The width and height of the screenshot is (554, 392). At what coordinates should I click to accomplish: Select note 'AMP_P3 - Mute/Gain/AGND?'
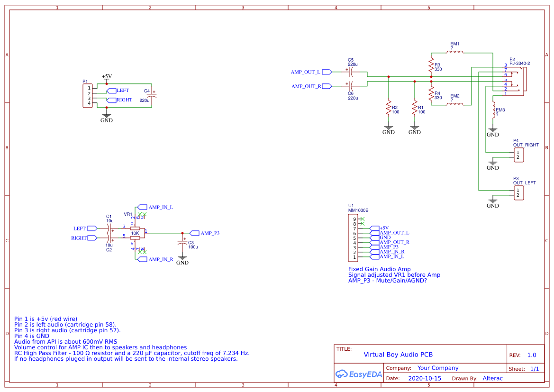pyautogui.click(x=388, y=281)
